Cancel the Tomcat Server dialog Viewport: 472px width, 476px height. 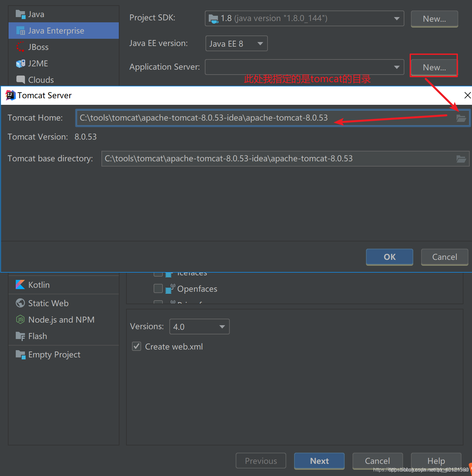(445, 257)
